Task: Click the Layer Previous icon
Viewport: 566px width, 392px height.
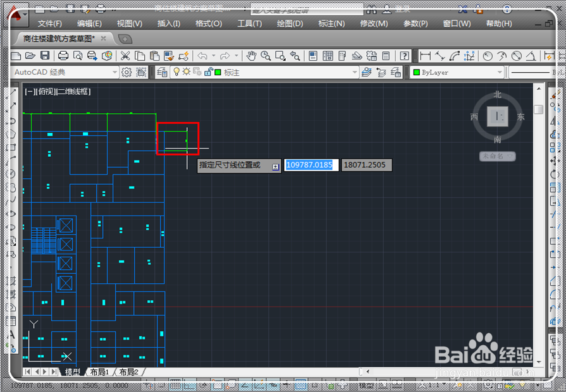Action: (381, 72)
